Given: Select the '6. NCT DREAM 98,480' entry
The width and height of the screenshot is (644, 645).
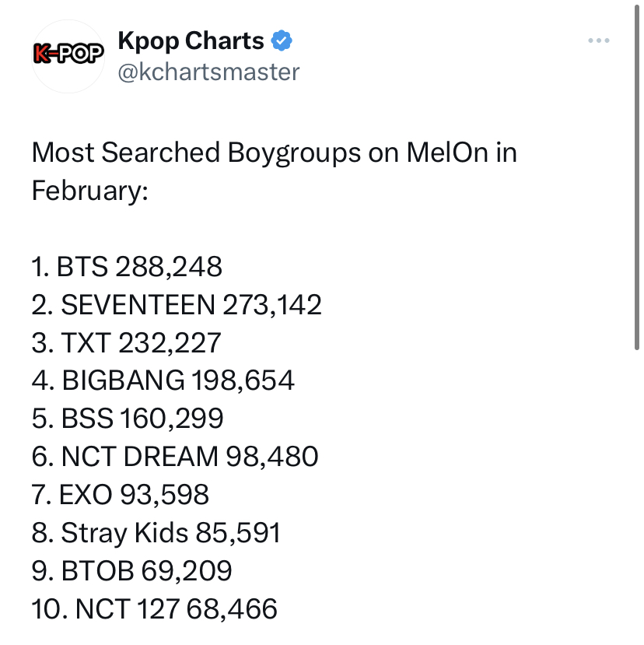Looking at the screenshot, I should (175, 457).
